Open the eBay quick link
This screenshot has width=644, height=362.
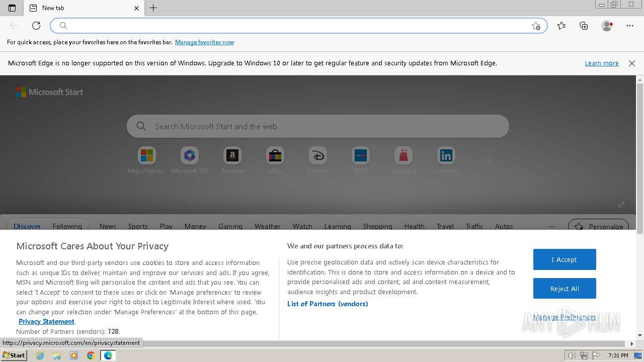275,160
